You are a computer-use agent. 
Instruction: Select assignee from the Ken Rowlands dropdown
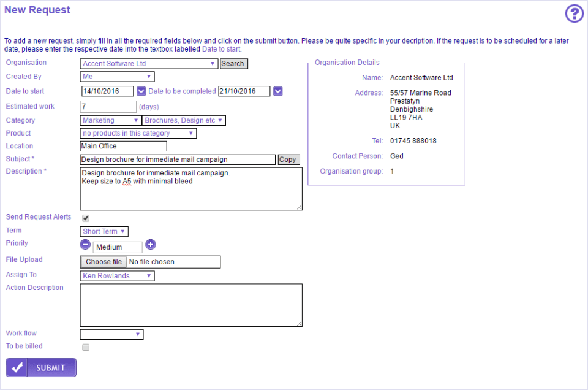(117, 276)
